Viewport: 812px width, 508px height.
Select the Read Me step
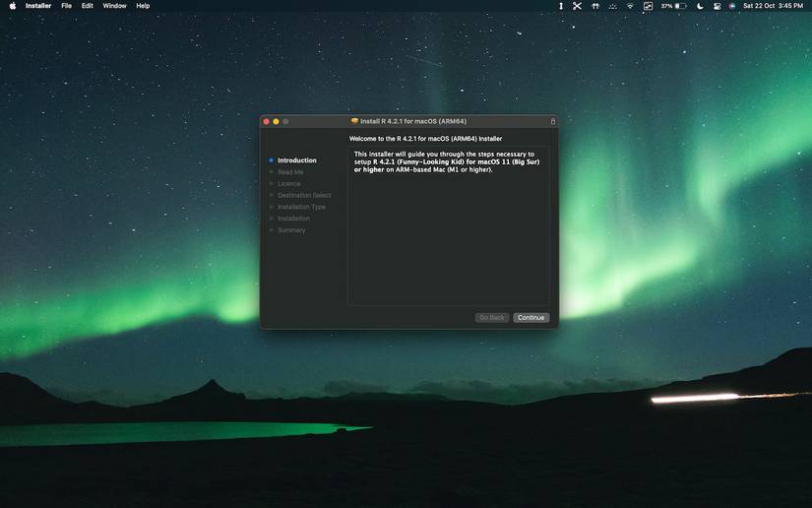tap(290, 172)
